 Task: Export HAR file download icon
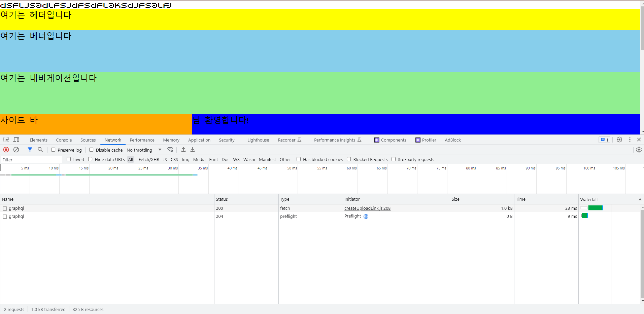tap(193, 150)
